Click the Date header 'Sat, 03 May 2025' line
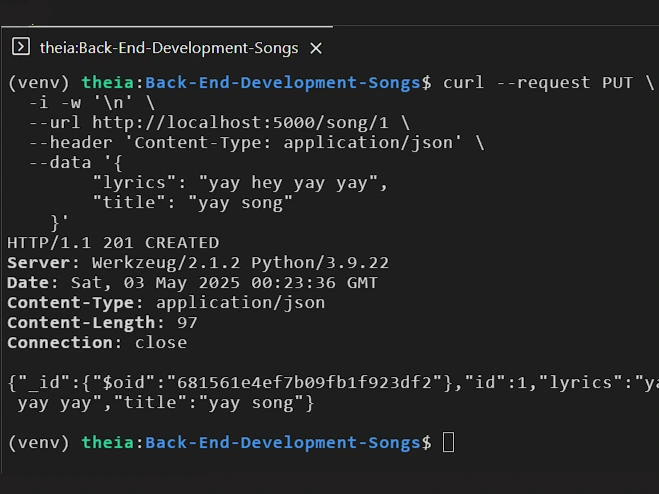Image resolution: width=659 pixels, height=494 pixels. (x=192, y=283)
